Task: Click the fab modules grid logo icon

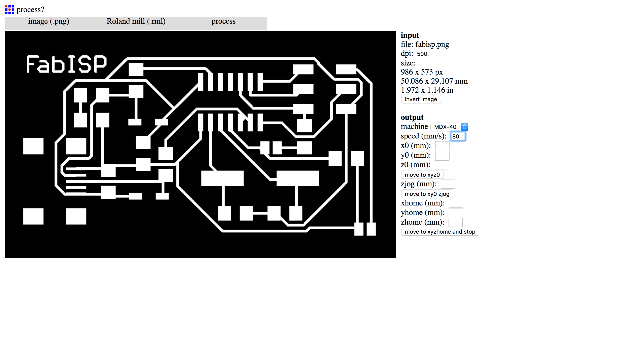Action: pos(10,10)
